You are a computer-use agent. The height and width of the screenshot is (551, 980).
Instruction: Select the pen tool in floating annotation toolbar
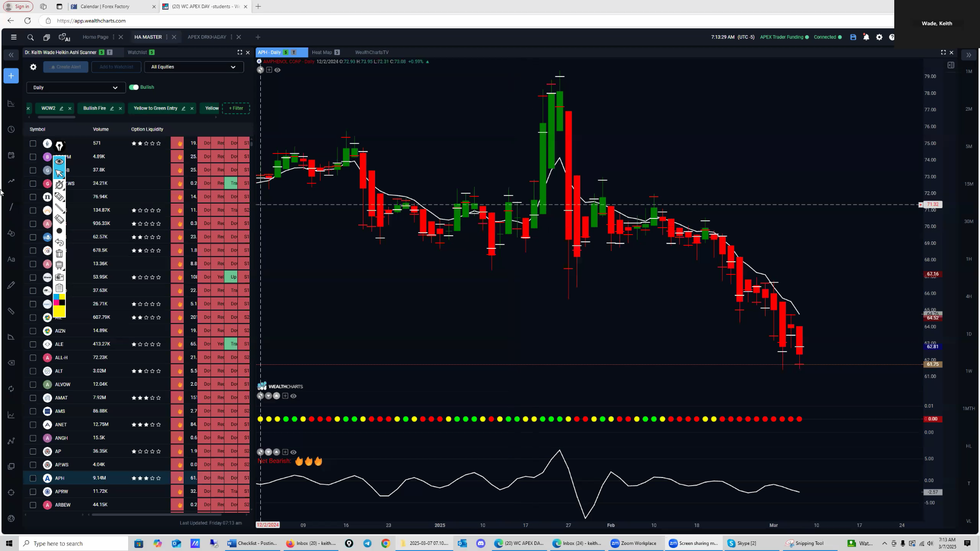pyautogui.click(x=59, y=147)
